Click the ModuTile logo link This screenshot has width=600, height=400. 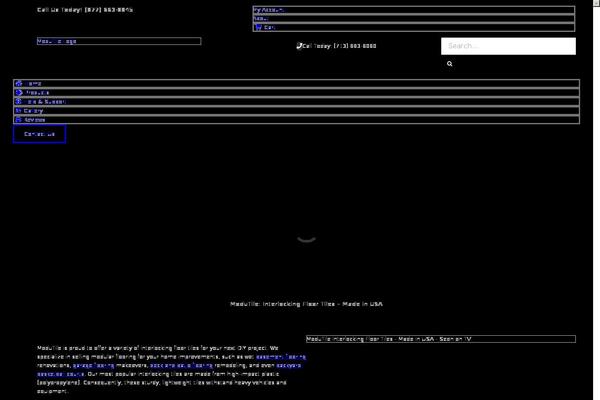119,41
